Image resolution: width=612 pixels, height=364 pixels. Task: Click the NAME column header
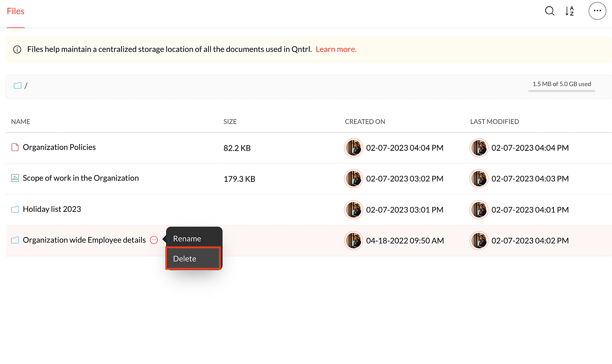click(x=21, y=122)
